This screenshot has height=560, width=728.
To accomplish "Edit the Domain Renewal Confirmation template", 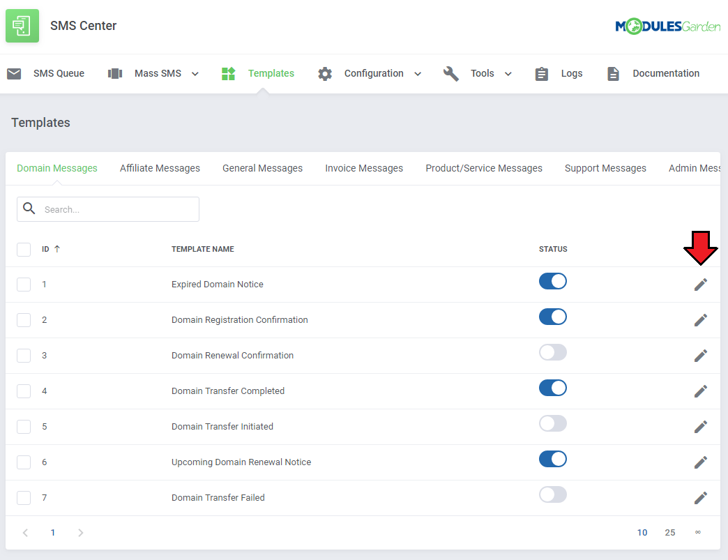I will (x=701, y=356).
